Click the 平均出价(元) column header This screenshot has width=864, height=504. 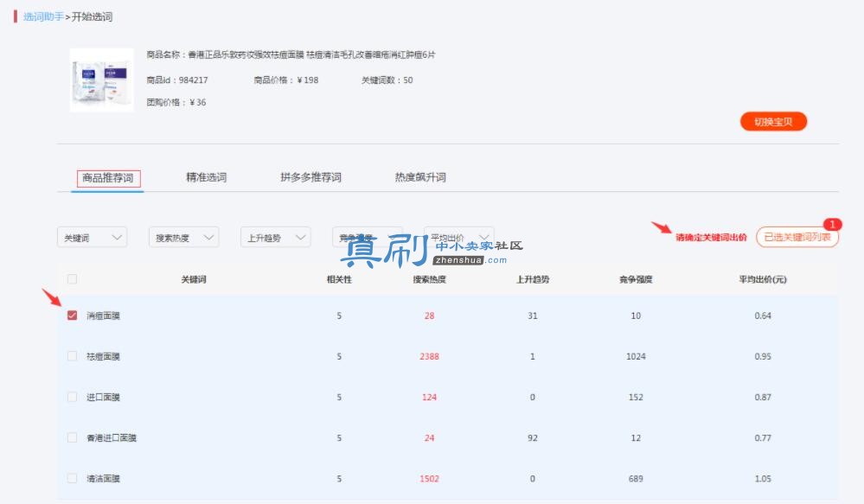763,280
